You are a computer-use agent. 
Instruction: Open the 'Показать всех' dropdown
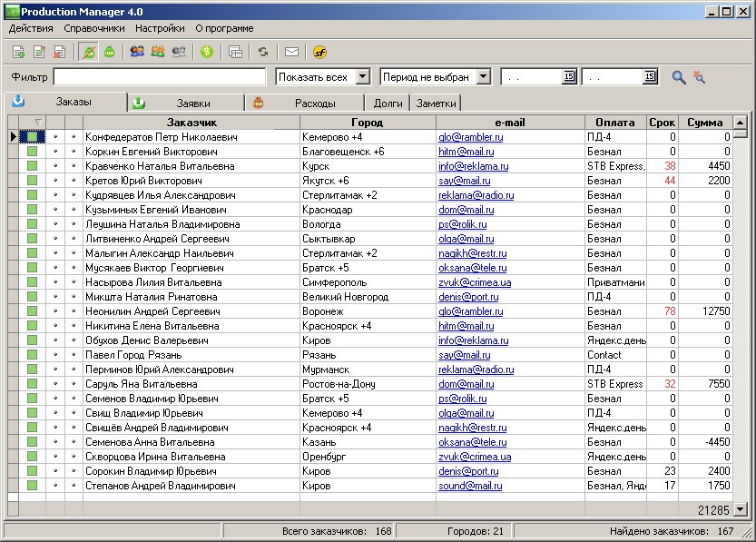click(363, 77)
